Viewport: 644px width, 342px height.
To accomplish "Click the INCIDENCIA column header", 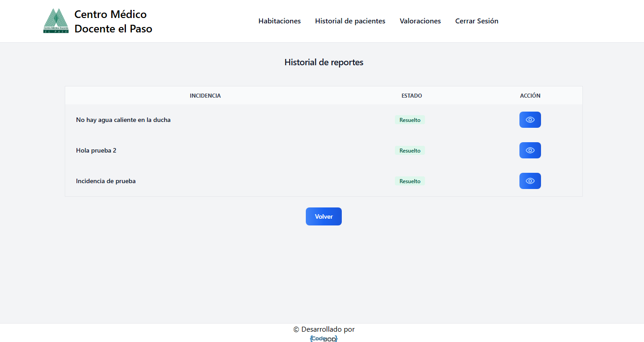I will (x=205, y=96).
